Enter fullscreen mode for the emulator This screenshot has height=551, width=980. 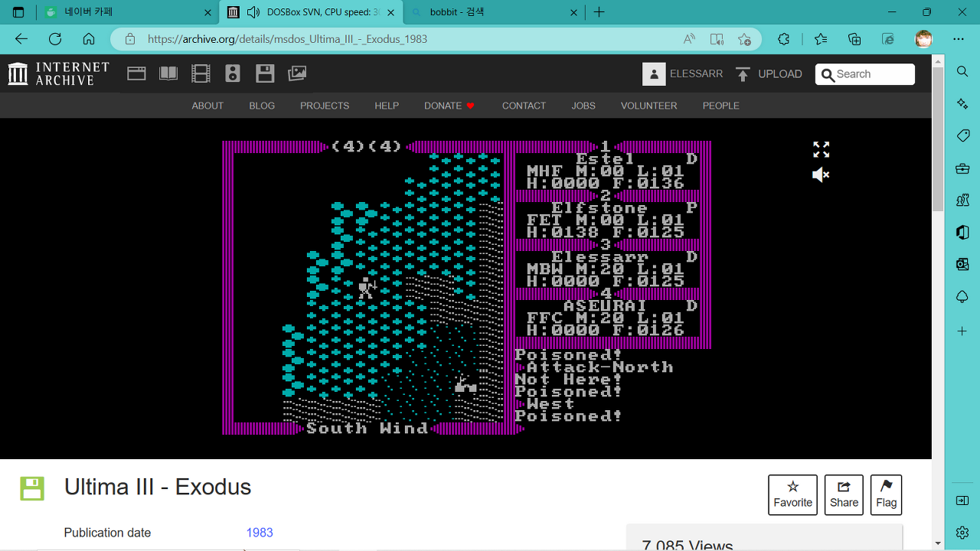(821, 149)
